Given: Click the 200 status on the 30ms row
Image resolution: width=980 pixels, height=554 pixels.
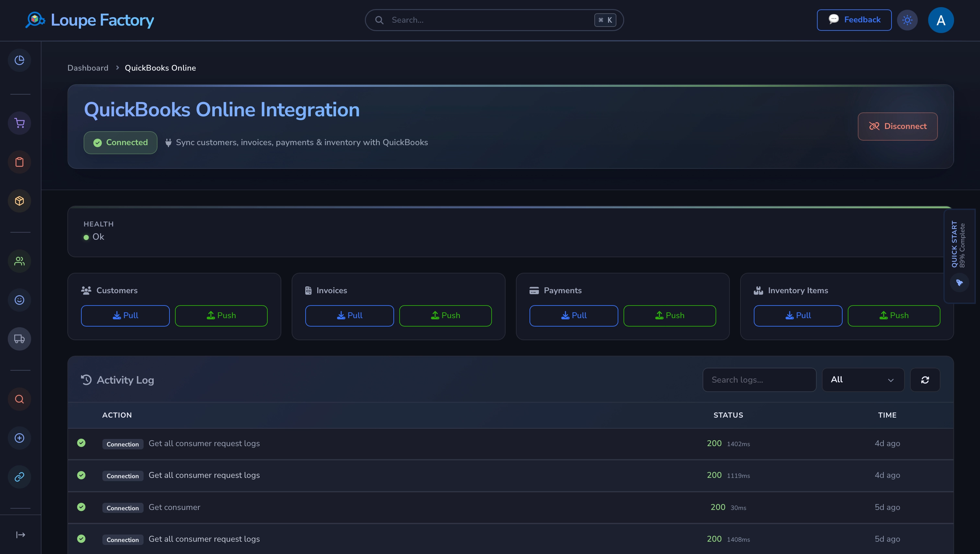Looking at the screenshot, I should click(x=718, y=507).
